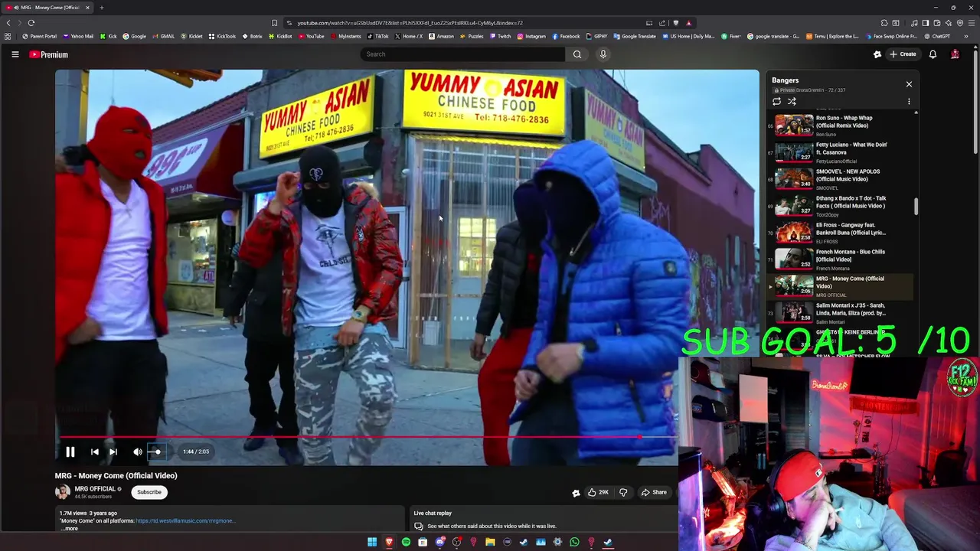The image size is (980, 551).
Task: Open YouTube notifications bell
Action: [933, 54]
